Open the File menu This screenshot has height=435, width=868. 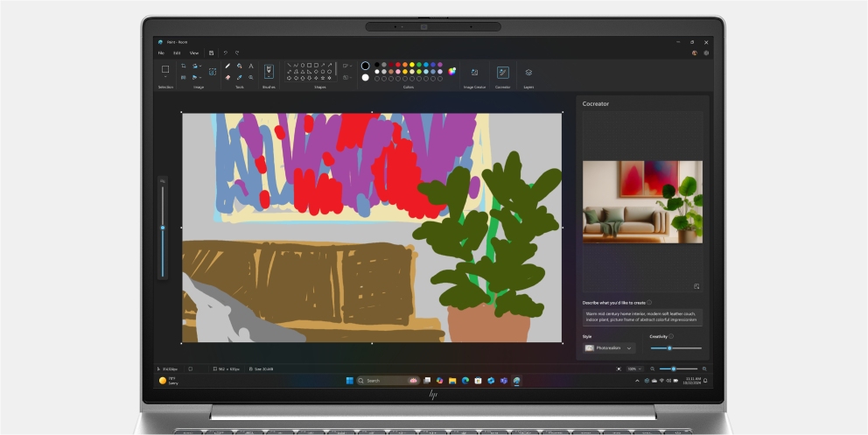tap(161, 53)
